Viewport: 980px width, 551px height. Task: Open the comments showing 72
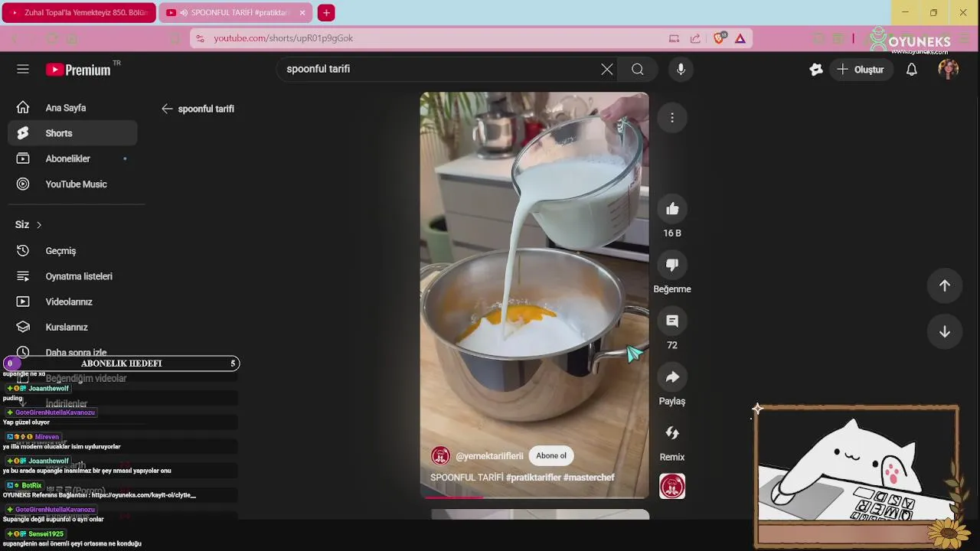(x=672, y=321)
